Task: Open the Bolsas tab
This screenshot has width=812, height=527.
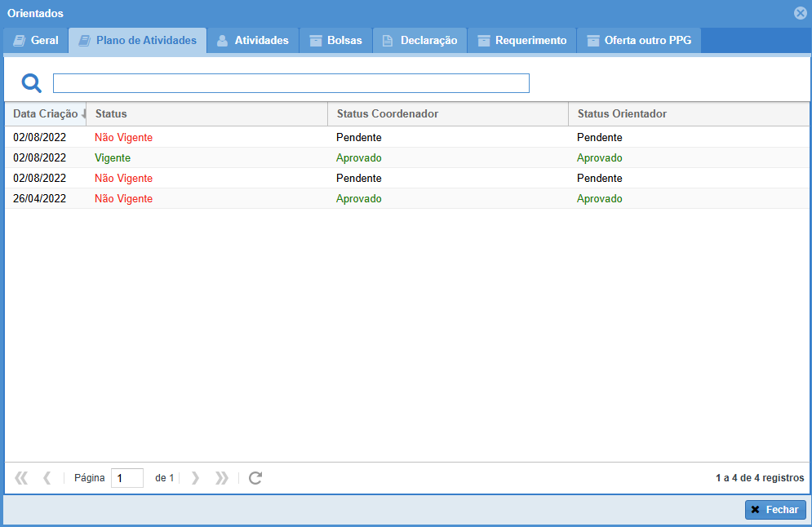Action: point(335,41)
